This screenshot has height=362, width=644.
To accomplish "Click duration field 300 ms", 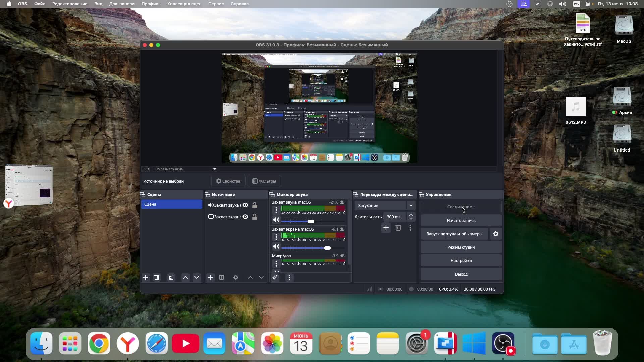I will click(395, 217).
